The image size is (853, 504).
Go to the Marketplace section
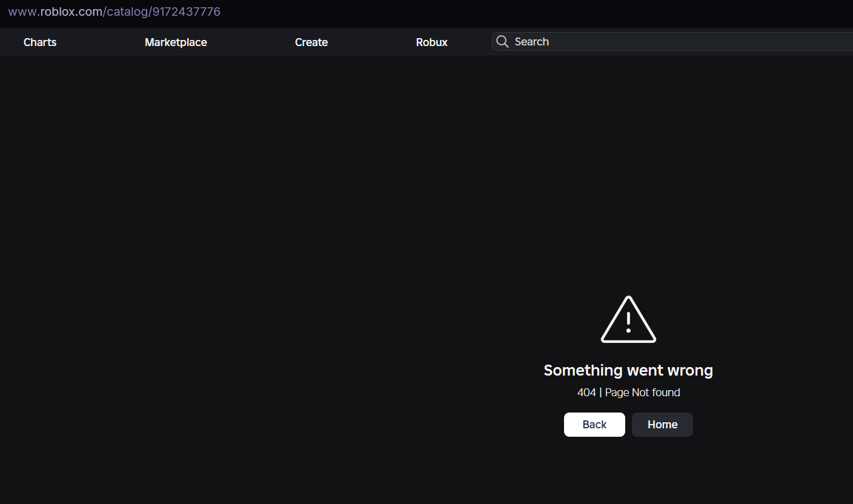coord(176,42)
